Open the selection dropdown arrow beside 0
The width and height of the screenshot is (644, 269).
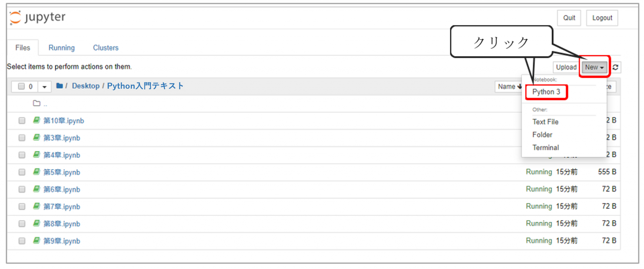point(44,87)
